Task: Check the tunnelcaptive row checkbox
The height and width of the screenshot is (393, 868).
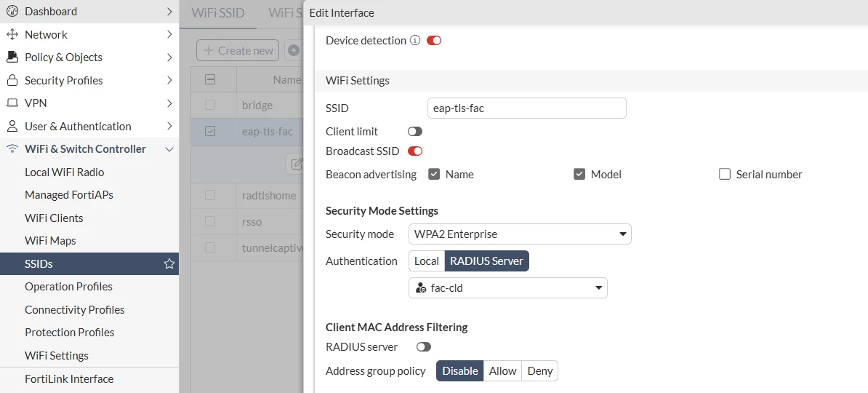Action: [x=210, y=247]
